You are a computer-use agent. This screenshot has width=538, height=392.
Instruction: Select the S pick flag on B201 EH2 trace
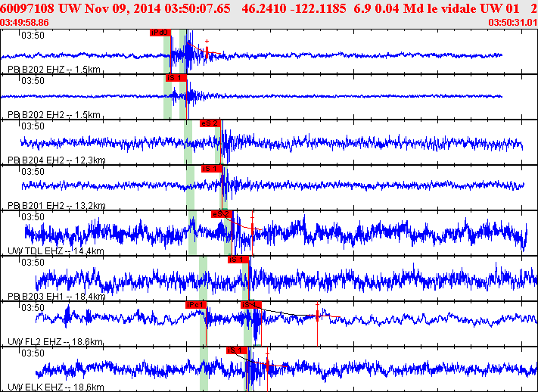click(211, 168)
